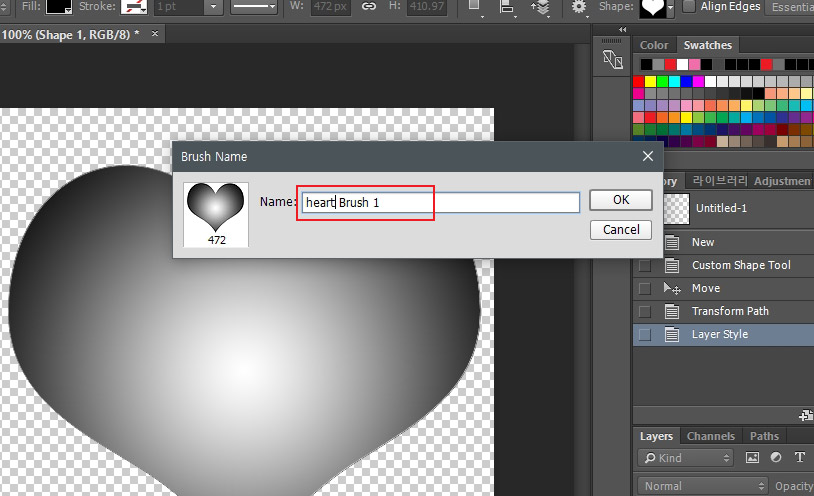814x496 pixels.
Task: Click the shape height H field
Action: (426, 7)
